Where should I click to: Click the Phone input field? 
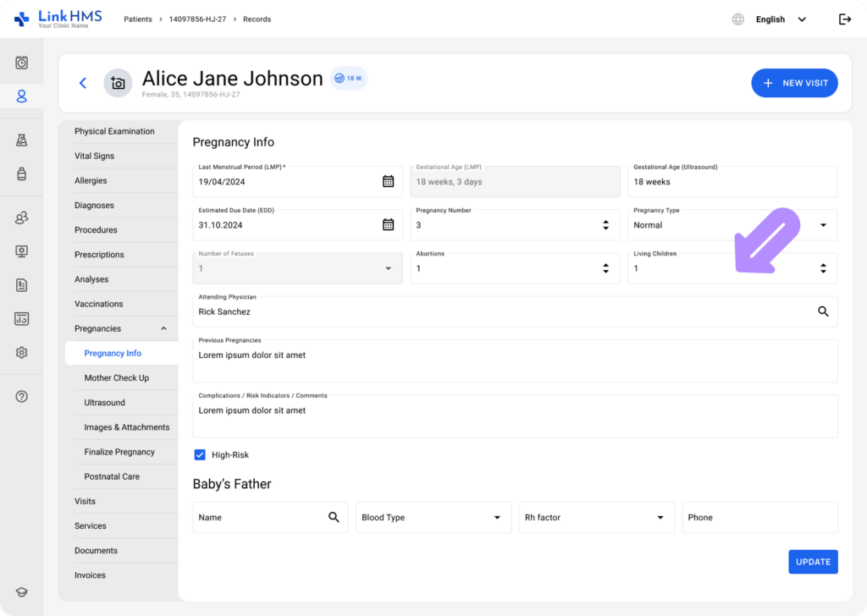[759, 517]
